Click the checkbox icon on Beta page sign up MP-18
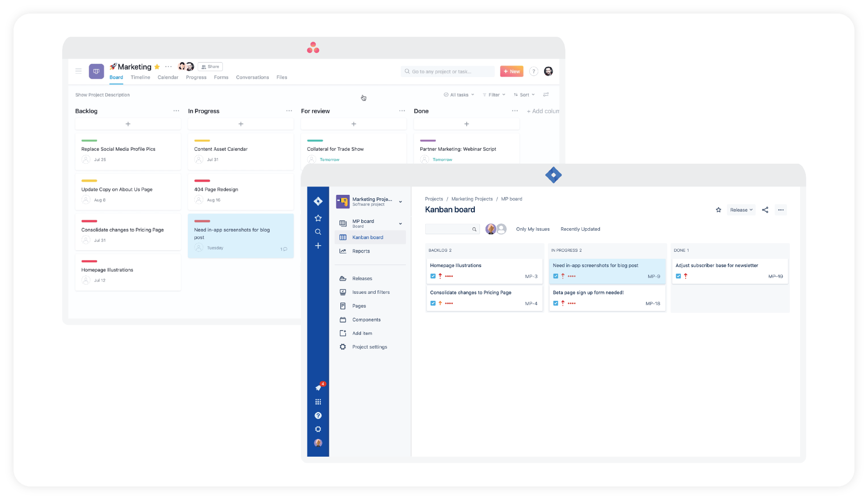The width and height of the screenshot is (868, 500). [555, 303]
